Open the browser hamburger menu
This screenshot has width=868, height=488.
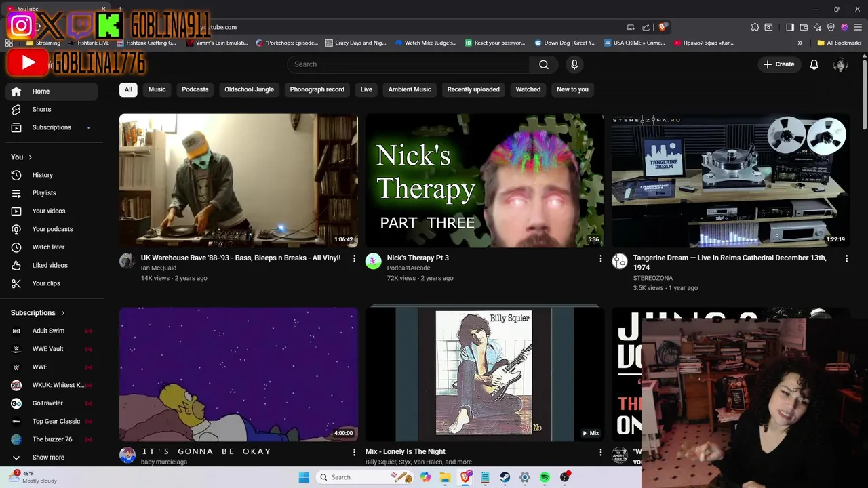tap(858, 27)
